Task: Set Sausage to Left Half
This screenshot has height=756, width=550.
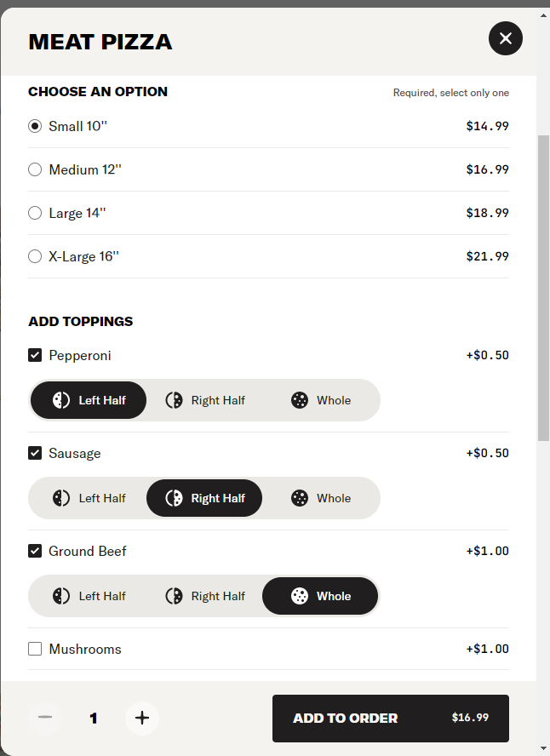Action: pos(89,498)
